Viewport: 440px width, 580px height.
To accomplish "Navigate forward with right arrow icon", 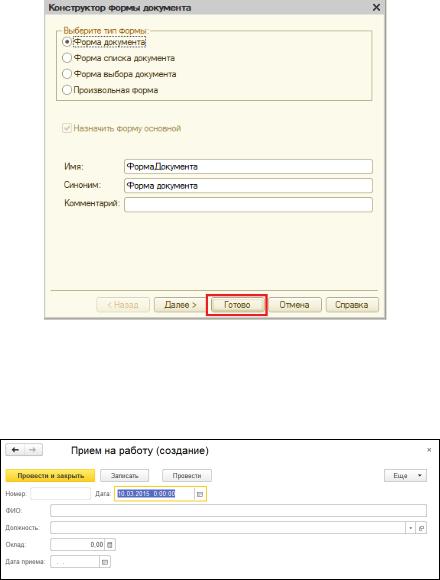I will [x=33, y=450].
